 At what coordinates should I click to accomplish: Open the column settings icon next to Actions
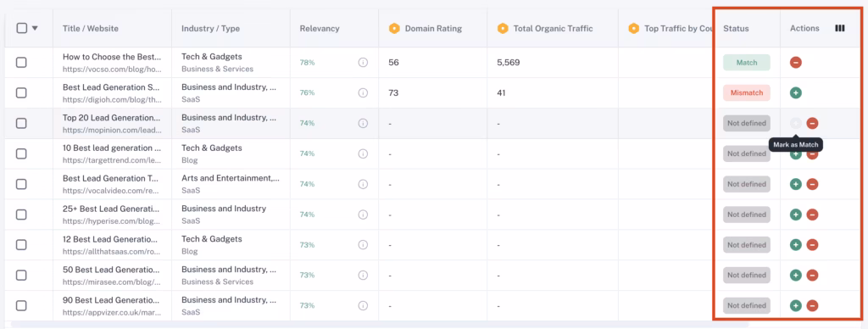(840, 28)
